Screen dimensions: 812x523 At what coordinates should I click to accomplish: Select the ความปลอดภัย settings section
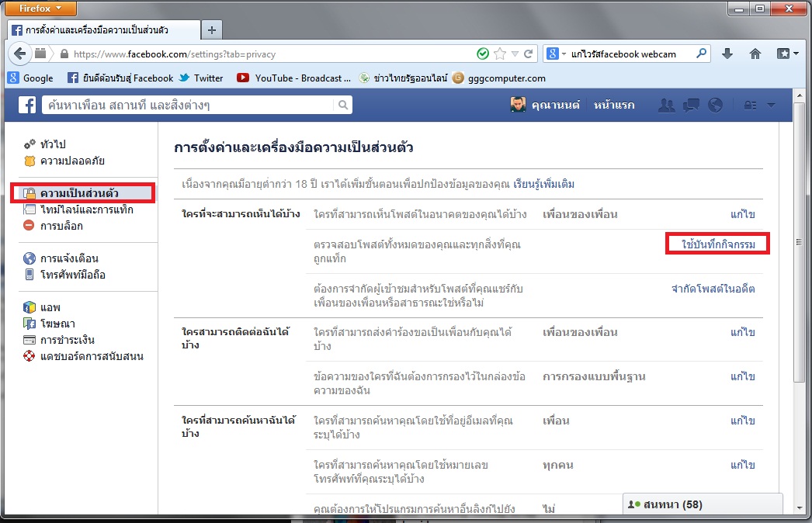click(x=64, y=161)
